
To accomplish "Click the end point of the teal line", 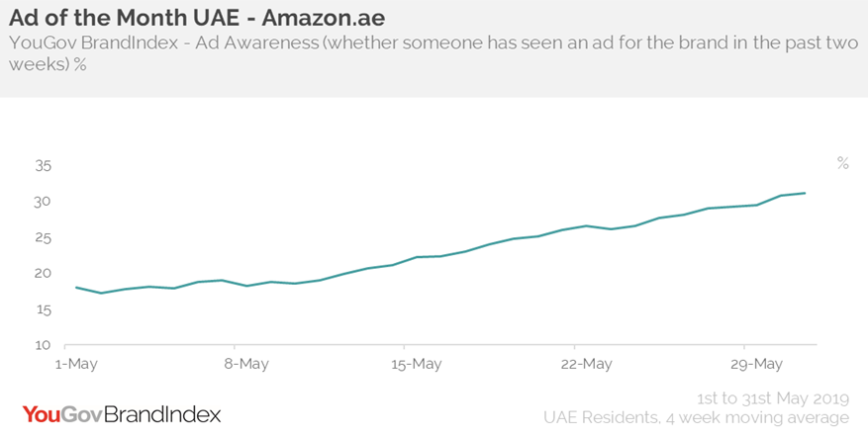I will (804, 193).
